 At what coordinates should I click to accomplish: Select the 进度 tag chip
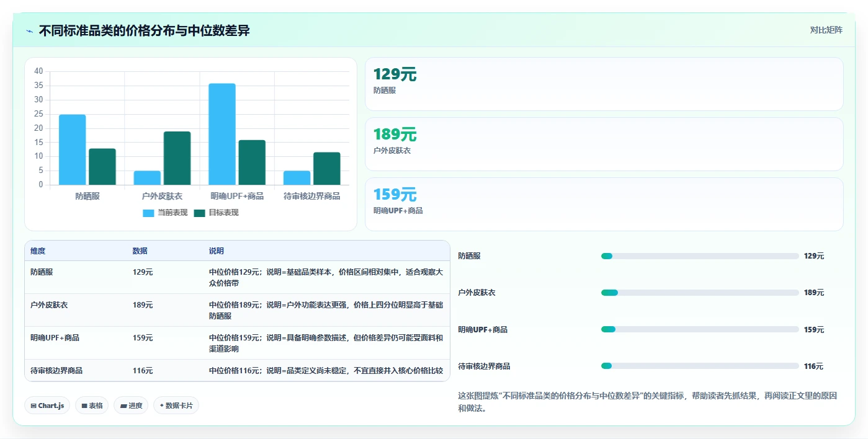coord(131,406)
